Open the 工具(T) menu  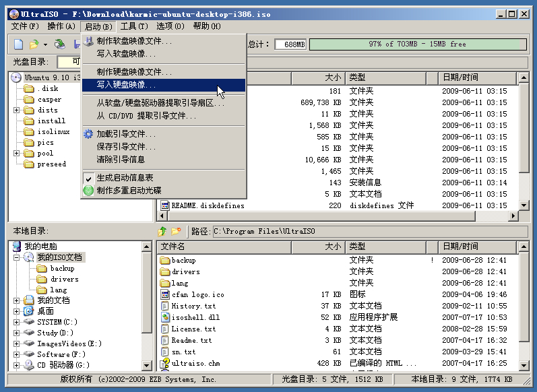tap(134, 26)
